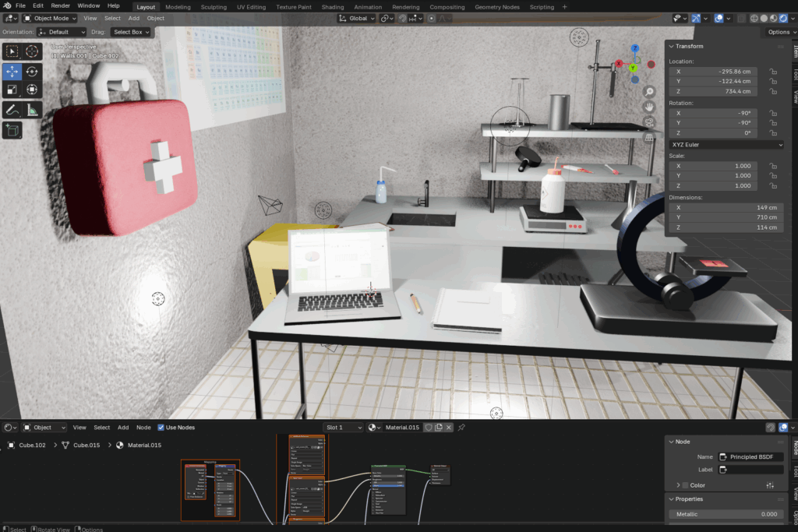
Task: Click the Options button in the viewport corner
Action: (x=779, y=32)
